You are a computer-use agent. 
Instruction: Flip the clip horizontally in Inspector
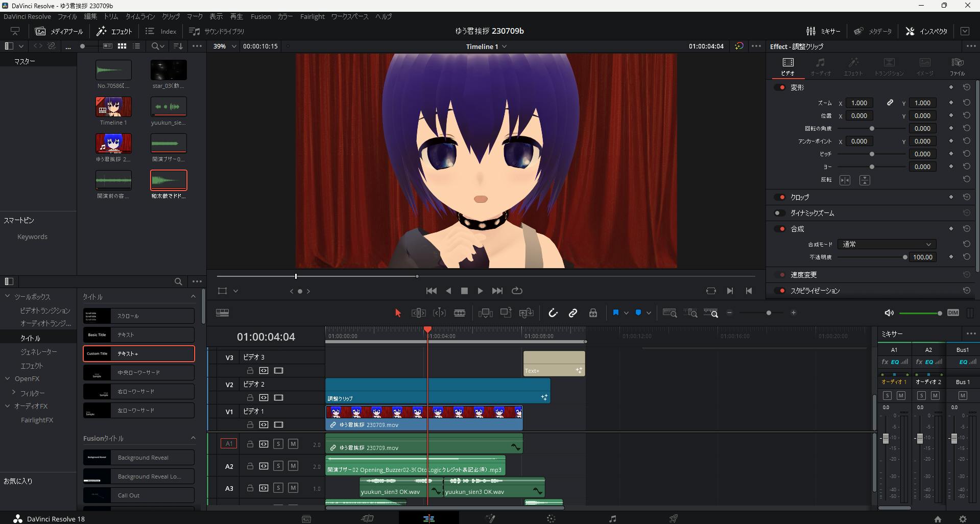coord(845,180)
